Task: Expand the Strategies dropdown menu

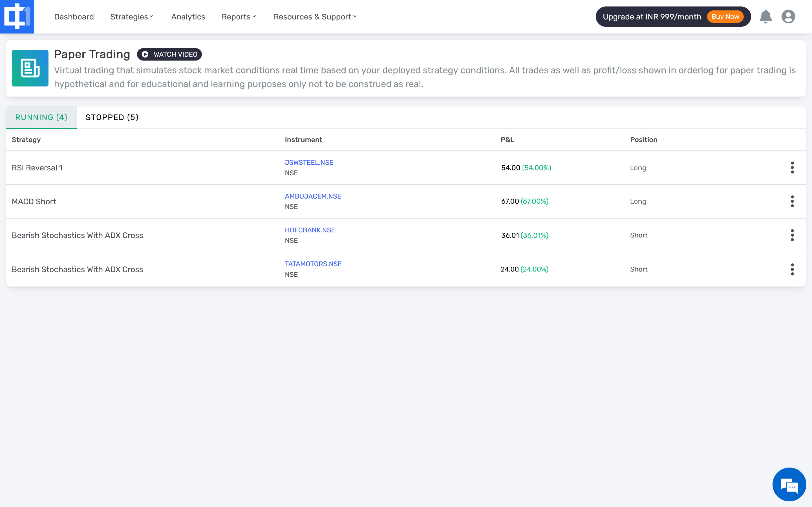Action: point(132,17)
